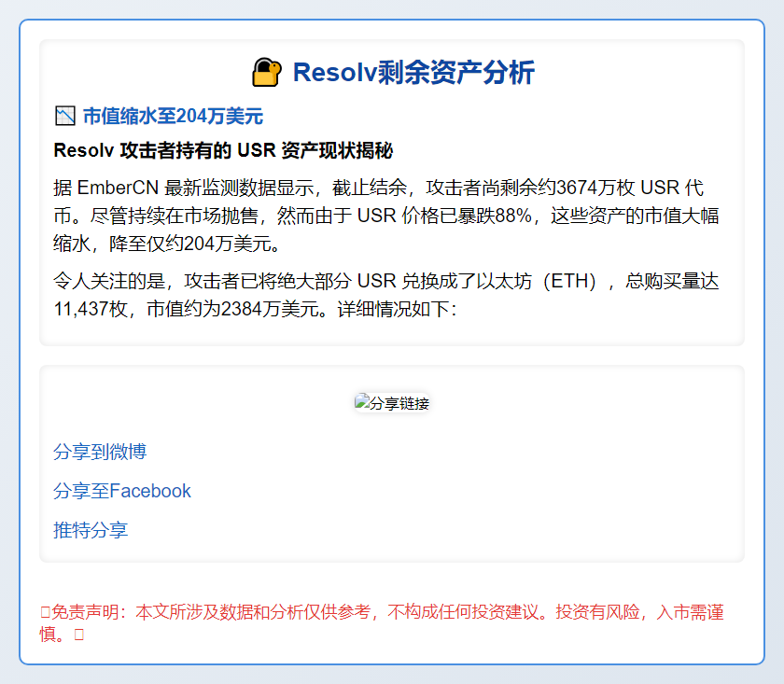Click the paragraph starting 据 EmberCN 最新监测数据显示
The width and height of the screenshot is (784, 684).
click(x=386, y=216)
